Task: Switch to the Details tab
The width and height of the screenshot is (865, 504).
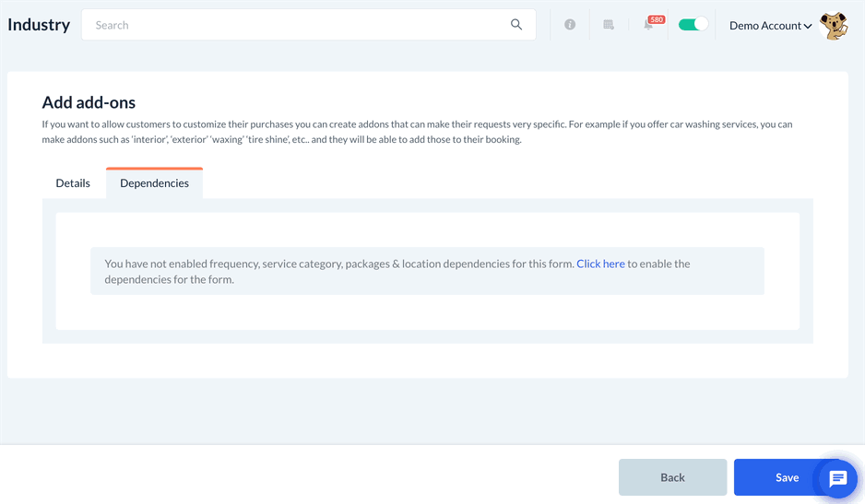Action: pos(73,183)
